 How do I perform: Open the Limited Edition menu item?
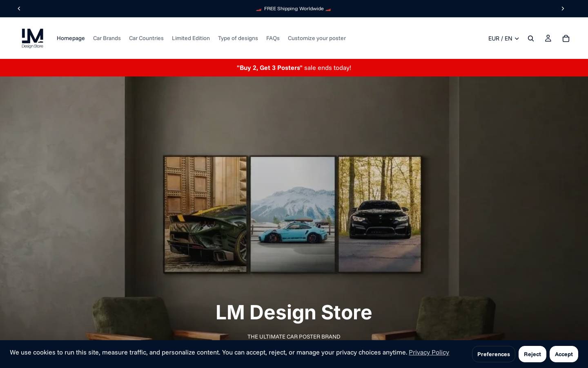191,38
